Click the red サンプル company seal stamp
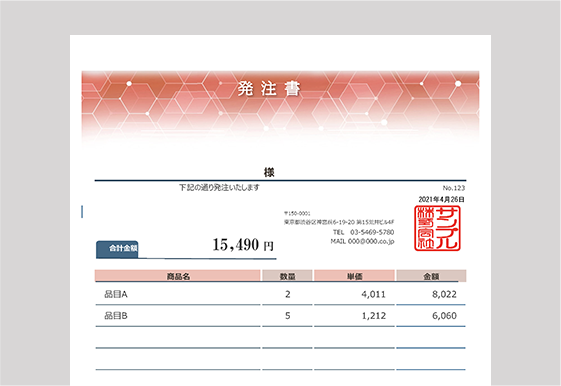The width and height of the screenshot is (561, 386). (437, 228)
